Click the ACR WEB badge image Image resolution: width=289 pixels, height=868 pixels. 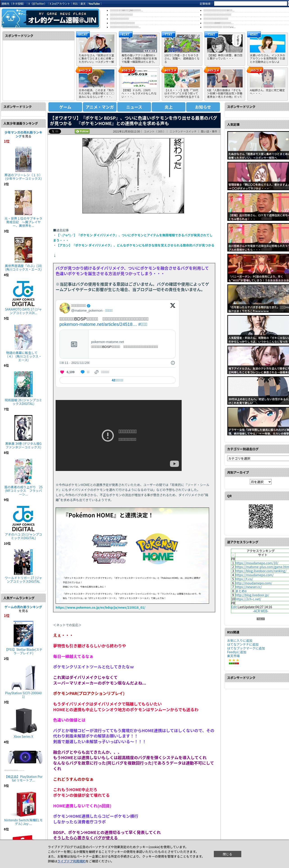261,619
